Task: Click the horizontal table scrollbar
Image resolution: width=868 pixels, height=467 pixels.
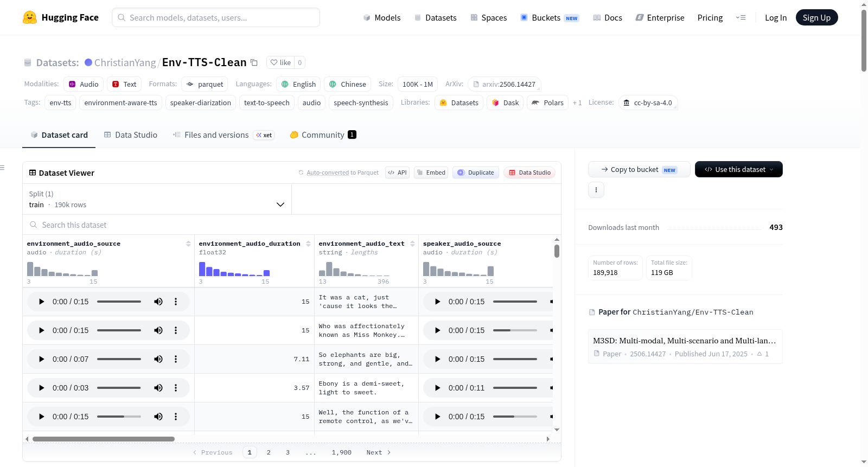Action: coord(104,439)
